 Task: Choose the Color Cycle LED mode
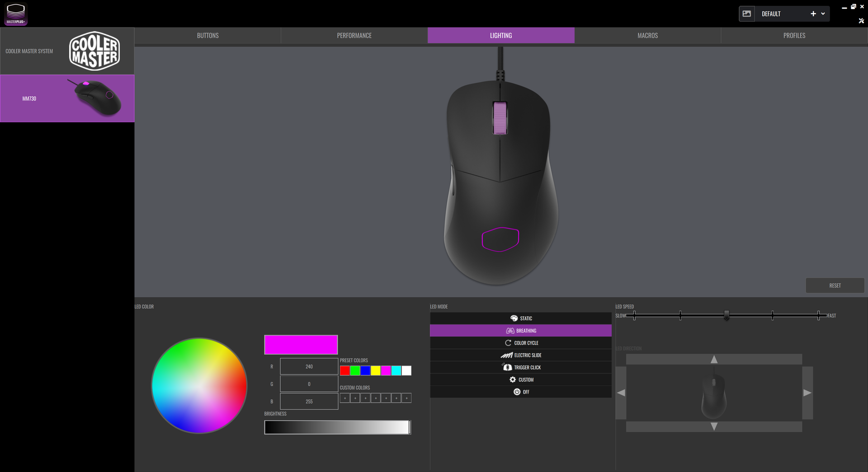click(x=521, y=343)
